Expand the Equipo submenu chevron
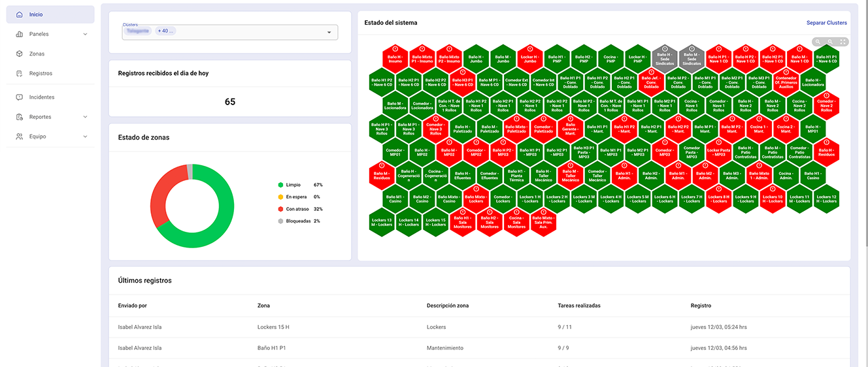 [x=85, y=136]
